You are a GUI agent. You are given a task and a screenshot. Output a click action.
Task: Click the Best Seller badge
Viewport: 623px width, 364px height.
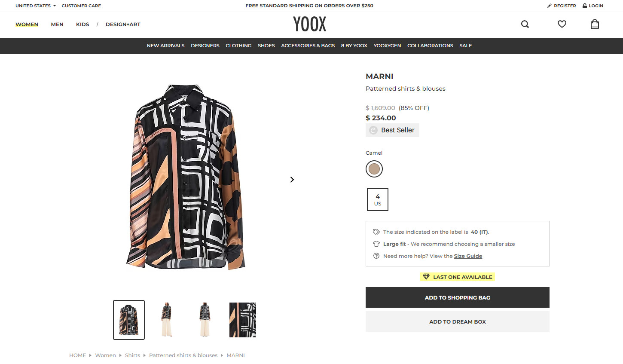point(392,130)
